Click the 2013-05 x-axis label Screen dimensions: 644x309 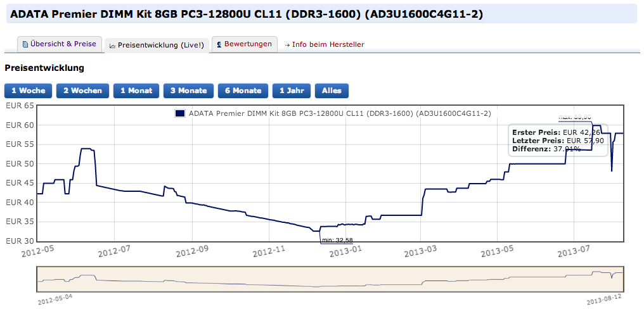pos(497,251)
